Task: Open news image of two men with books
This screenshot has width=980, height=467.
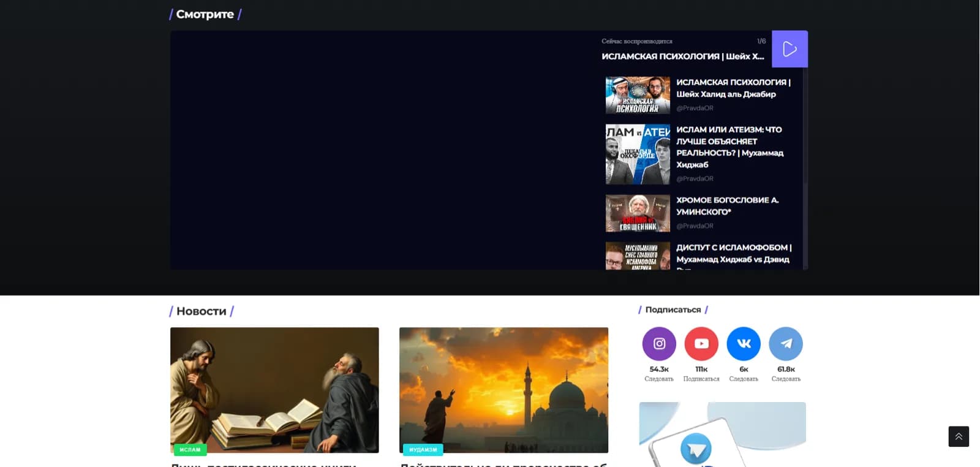Action: 274,390
